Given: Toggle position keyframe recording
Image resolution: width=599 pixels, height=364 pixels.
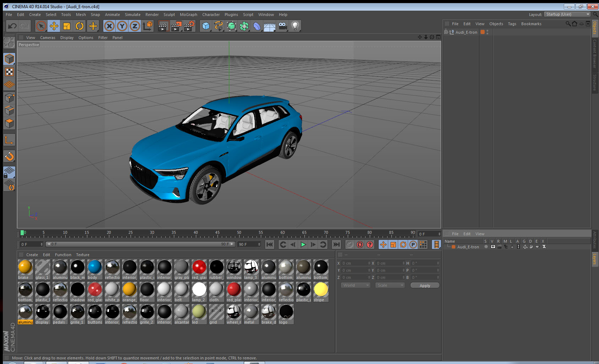Looking at the screenshot, I should 383,244.
